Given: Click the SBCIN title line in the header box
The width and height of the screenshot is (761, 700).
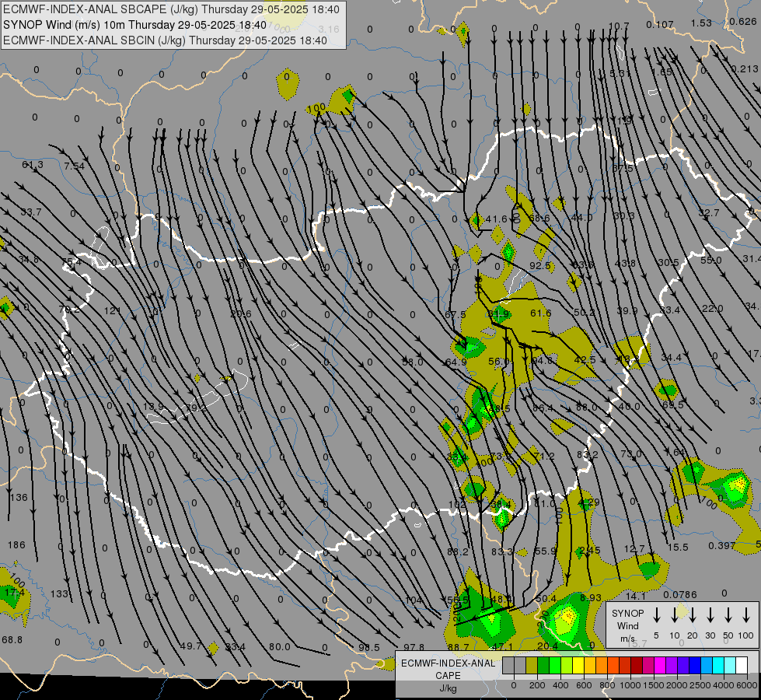Looking at the screenshot, I should click(x=165, y=40).
